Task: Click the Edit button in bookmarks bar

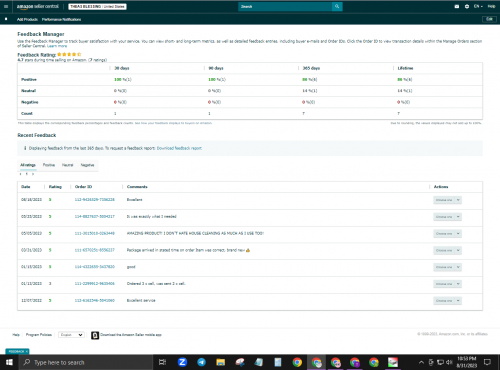Action: click(489, 19)
